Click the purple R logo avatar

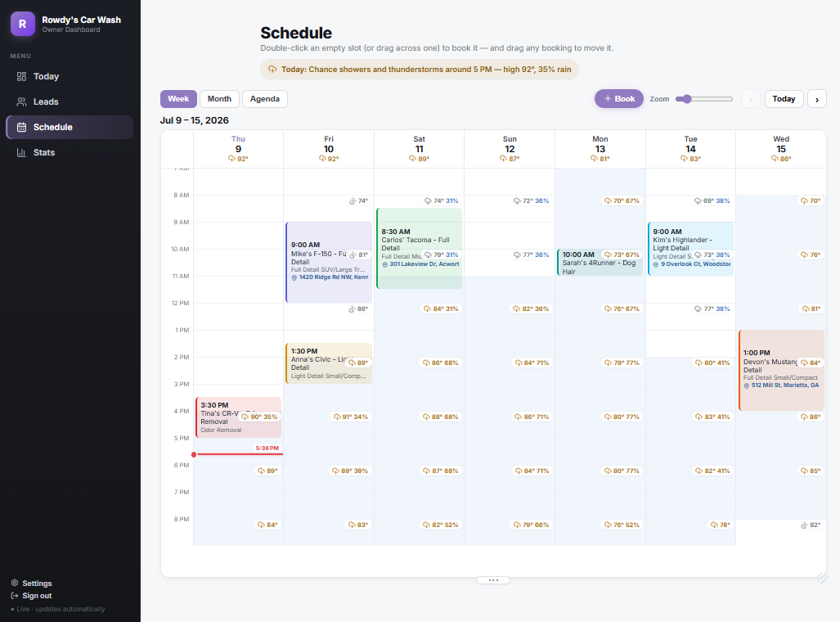pos(23,24)
